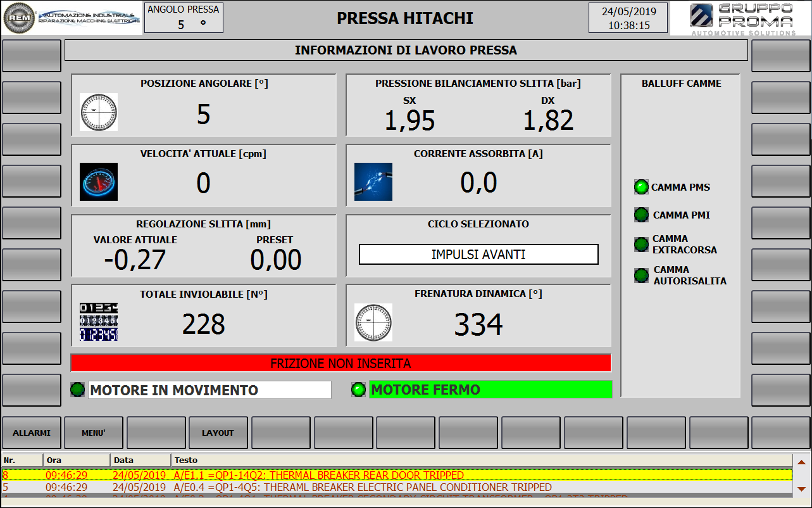Select the Impulsi Avanti cycle field
The width and height of the screenshot is (812, 508).
coord(478,255)
